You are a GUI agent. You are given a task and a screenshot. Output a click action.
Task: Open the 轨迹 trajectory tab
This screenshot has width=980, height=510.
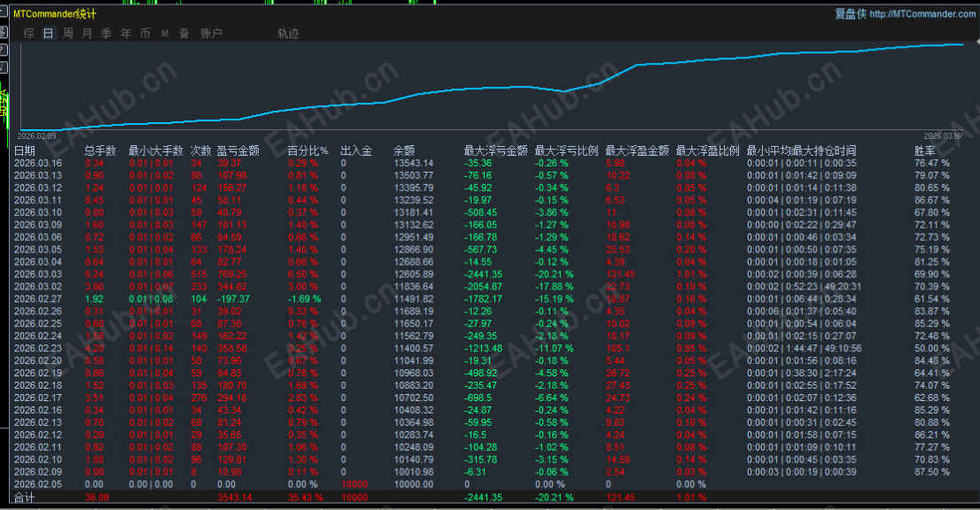coord(288,33)
